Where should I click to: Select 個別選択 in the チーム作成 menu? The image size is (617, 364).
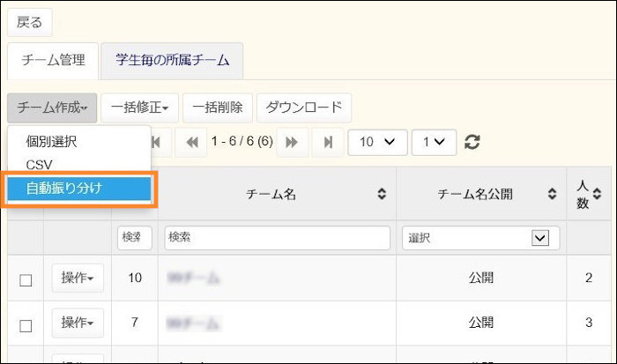[52, 141]
